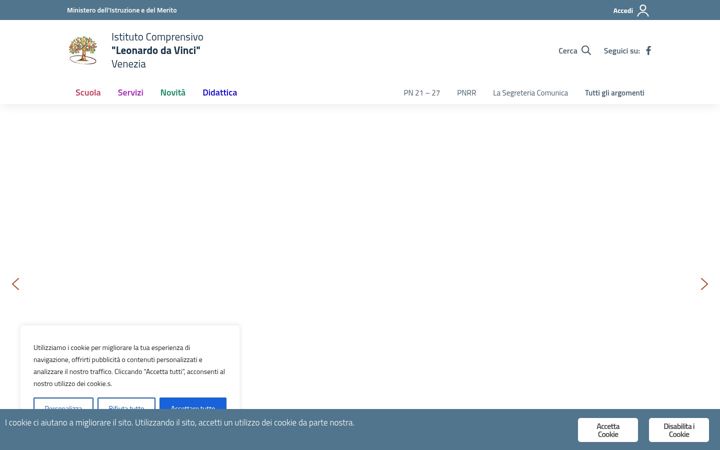Screen dimensions: 720x450
Task: Open the Servizi menu
Action: (130, 93)
